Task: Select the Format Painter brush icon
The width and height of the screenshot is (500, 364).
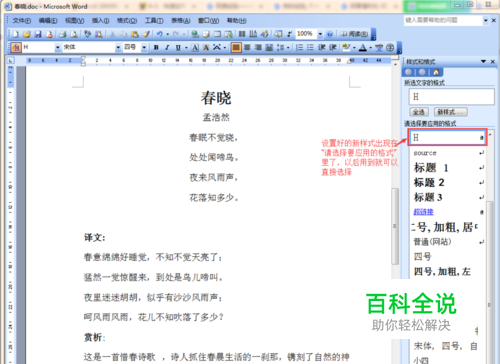Action: pos(146,34)
